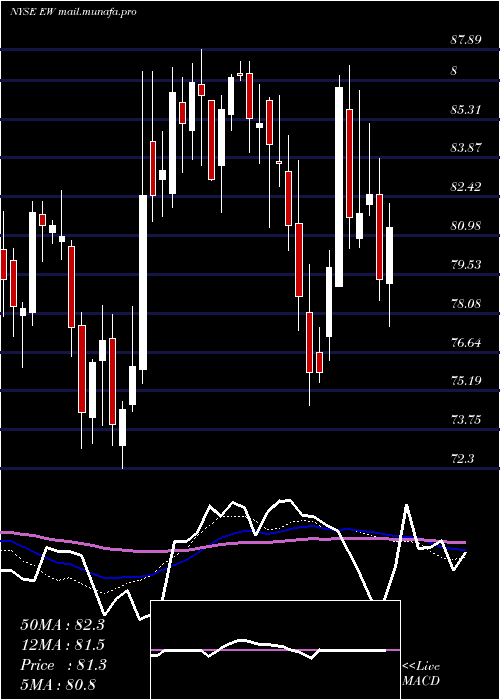This screenshot has height=700, width=500.
Task: Click the 85.31 price axis label
Action: point(466,109)
